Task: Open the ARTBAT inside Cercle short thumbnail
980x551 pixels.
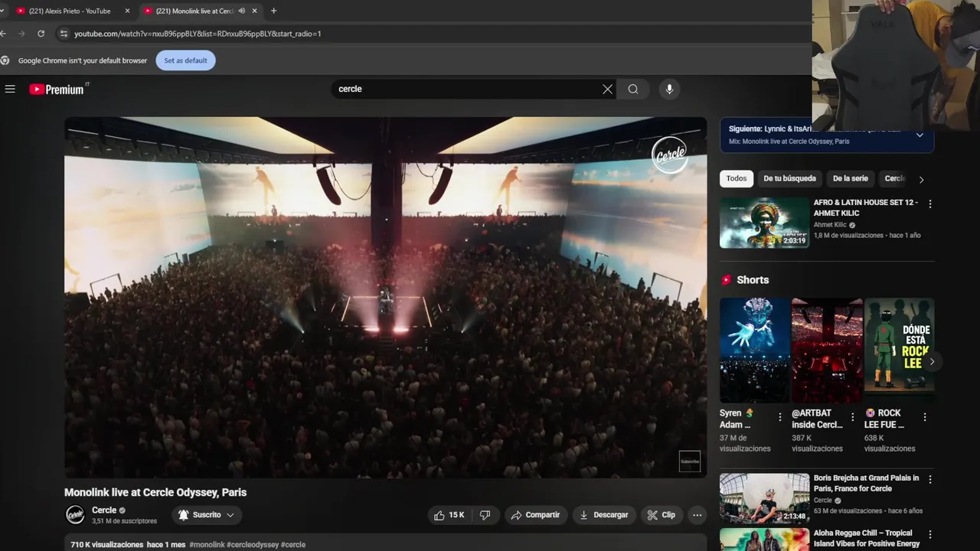Action: click(x=827, y=350)
